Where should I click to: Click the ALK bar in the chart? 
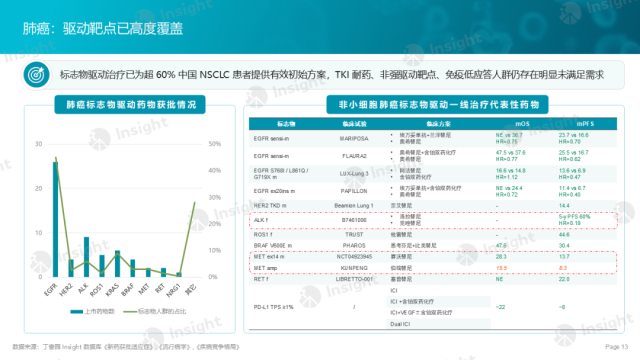point(87,257)
